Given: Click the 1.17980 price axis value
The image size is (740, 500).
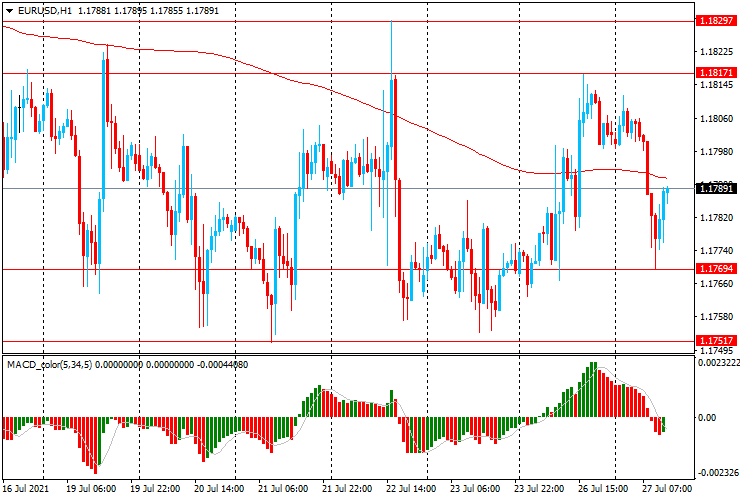Looking at the screenshot, I should pyautogui.click(x=716, y=152).
